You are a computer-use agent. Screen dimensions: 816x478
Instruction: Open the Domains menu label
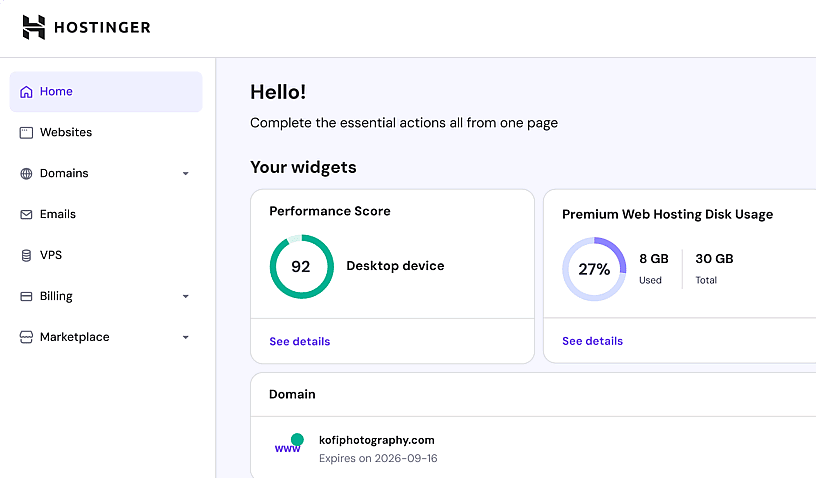64,173
